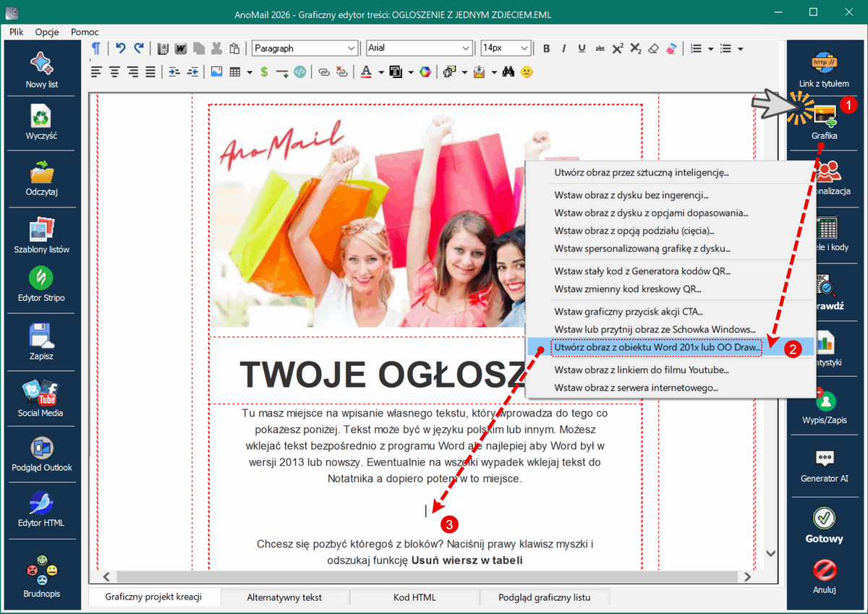Click the insert image toolbar icon

coord(216,72)
